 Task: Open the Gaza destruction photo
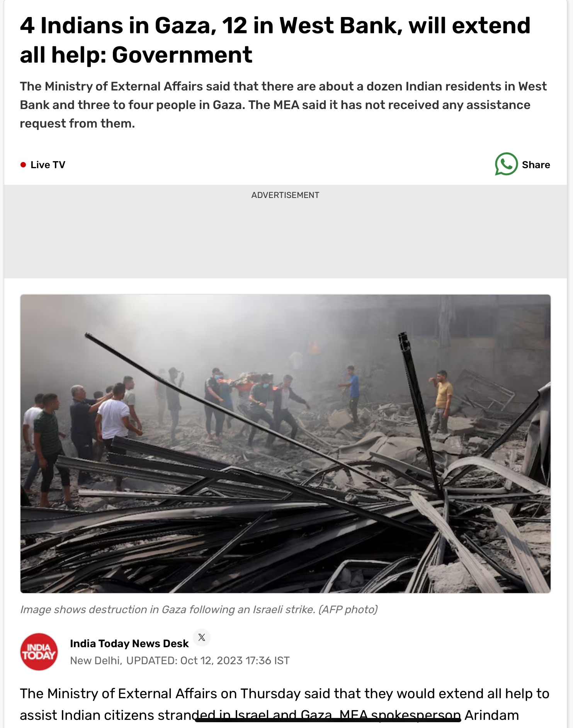click(286, 444)
